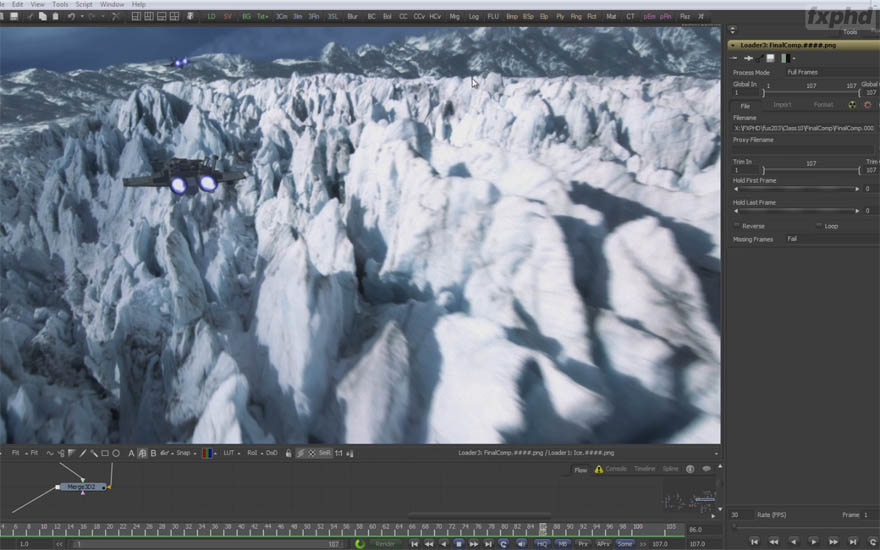Open the Tools menu
The height and width of the screenshot is (550, 880).
point(60,4)
